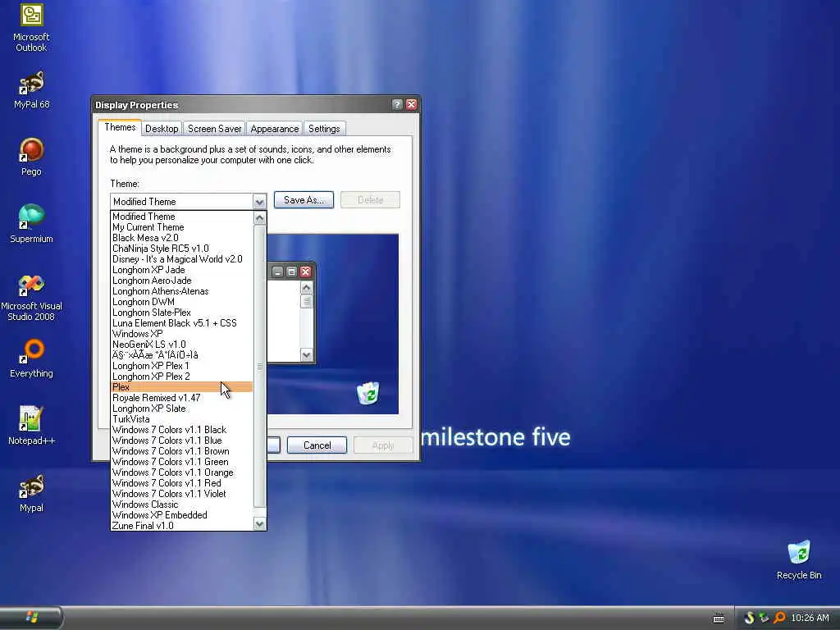840x630 pixels.
Task: Click the taskbar clock showing 10:26 AM
Action: (810, 618)
